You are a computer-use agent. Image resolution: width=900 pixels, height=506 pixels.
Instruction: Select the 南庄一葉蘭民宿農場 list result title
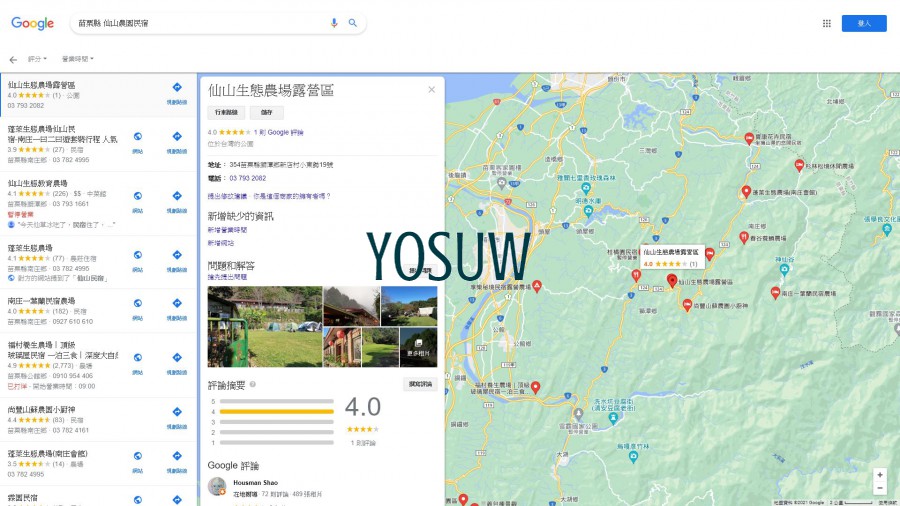tap(41, 301)
